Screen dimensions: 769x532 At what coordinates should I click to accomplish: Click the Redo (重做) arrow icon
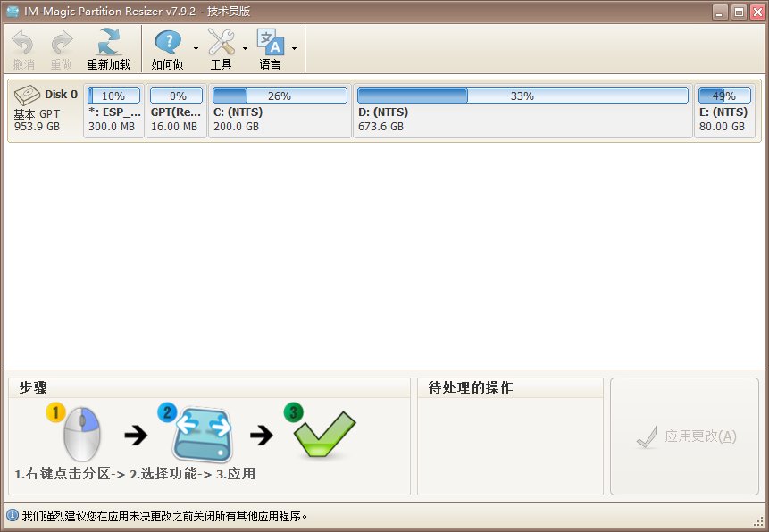pyautogui.click(x=62, y=43)
